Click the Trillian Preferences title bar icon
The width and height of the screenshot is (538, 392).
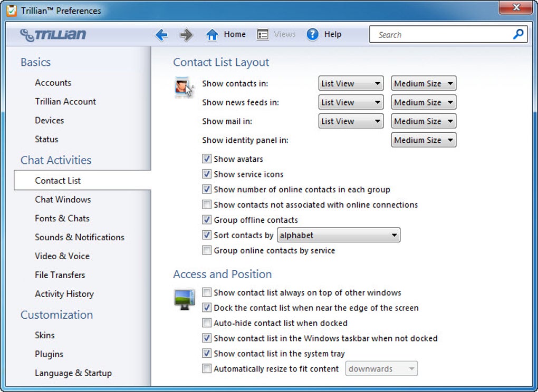(11, 11)
